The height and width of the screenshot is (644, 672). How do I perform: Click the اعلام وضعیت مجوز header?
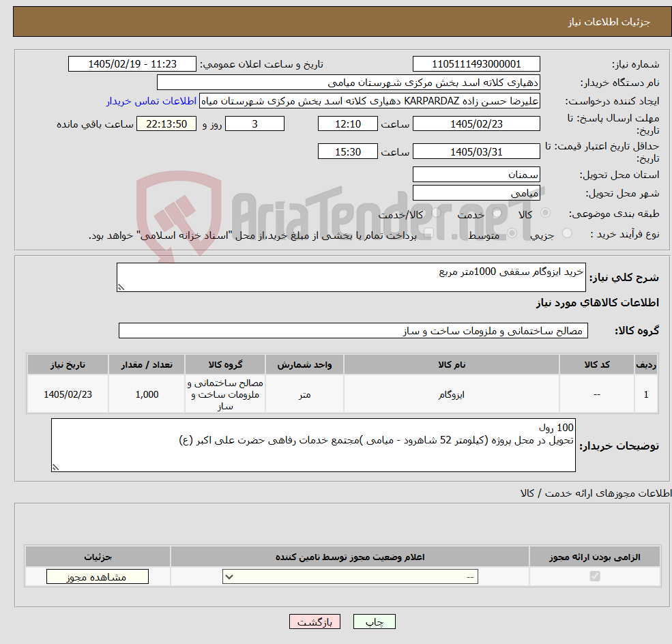350,557
